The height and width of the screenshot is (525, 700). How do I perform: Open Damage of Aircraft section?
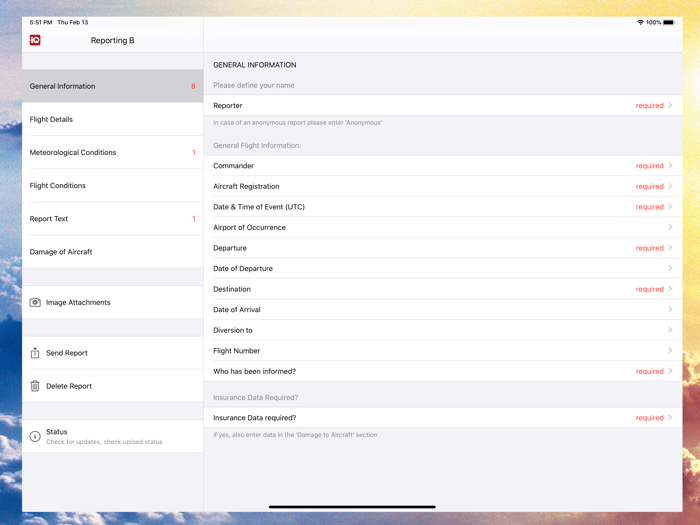coord(112,251)
